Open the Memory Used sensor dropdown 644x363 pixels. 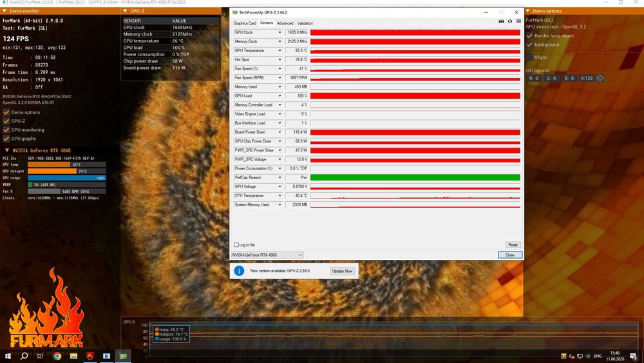click(279, 87)
